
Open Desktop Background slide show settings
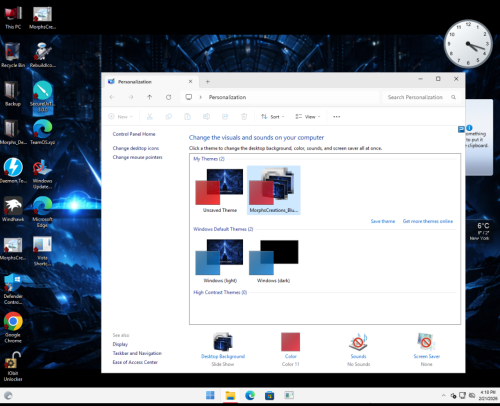coord(223,349)
